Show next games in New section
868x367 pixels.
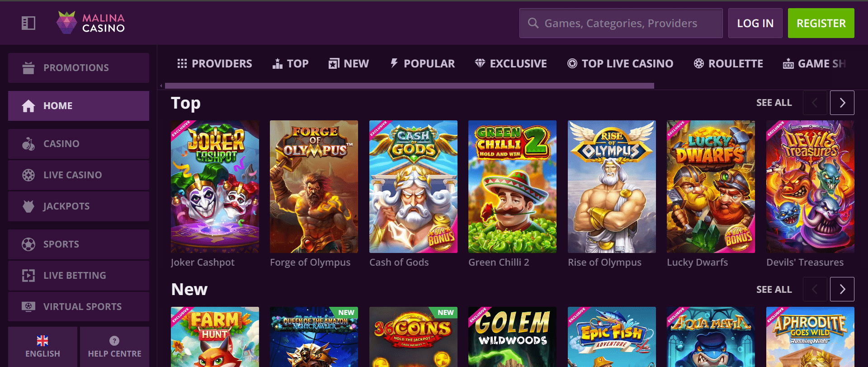842,289
